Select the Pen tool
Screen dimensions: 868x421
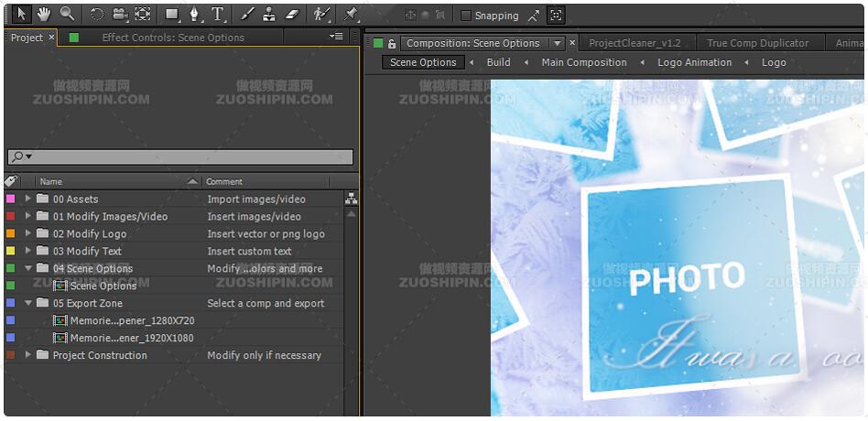pyautogui.click(x=194, y=14)
